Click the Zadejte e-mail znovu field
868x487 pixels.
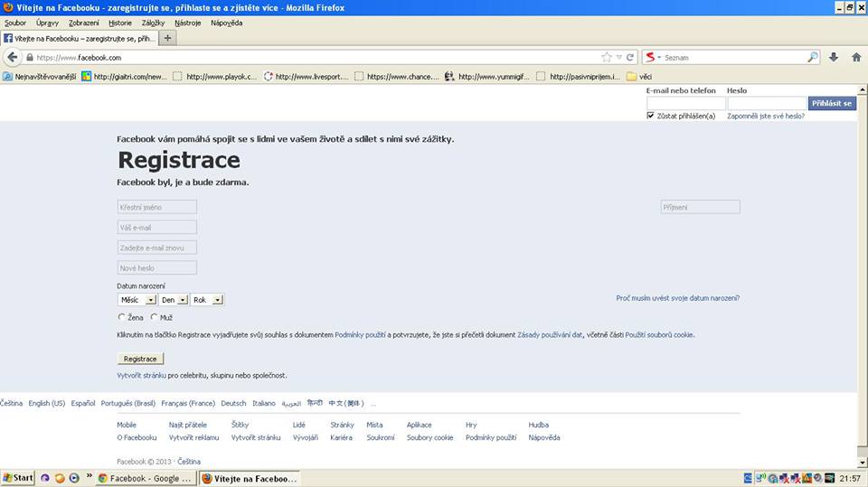156,248
